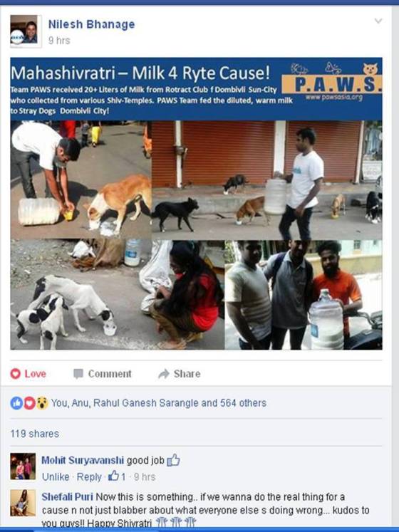Reply to Mohit Suryavanshi's comment
The height and width of the screenshot is (532, 399).
[x=89, y=476]
